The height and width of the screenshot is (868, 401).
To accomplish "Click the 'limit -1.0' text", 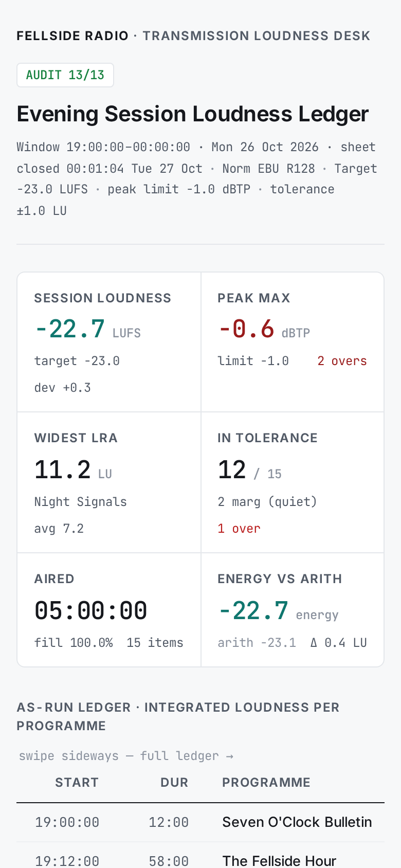I will point(253,361).
